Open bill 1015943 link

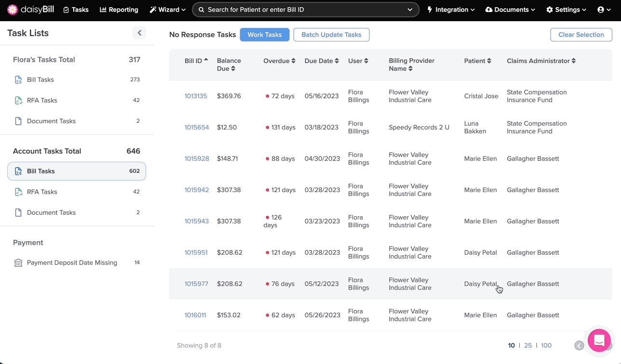click(197, 221)
